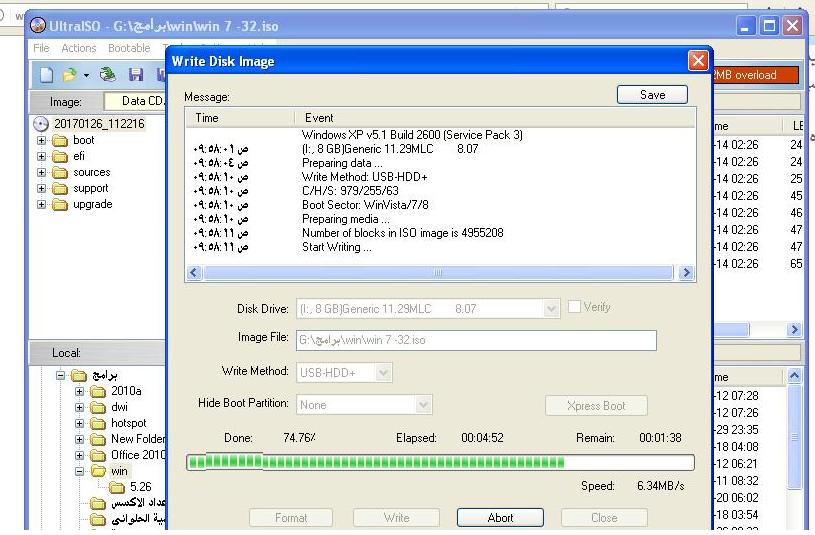Click the Time column header
The width and height of the screenshot is (815, 535).
pos(241,118)
